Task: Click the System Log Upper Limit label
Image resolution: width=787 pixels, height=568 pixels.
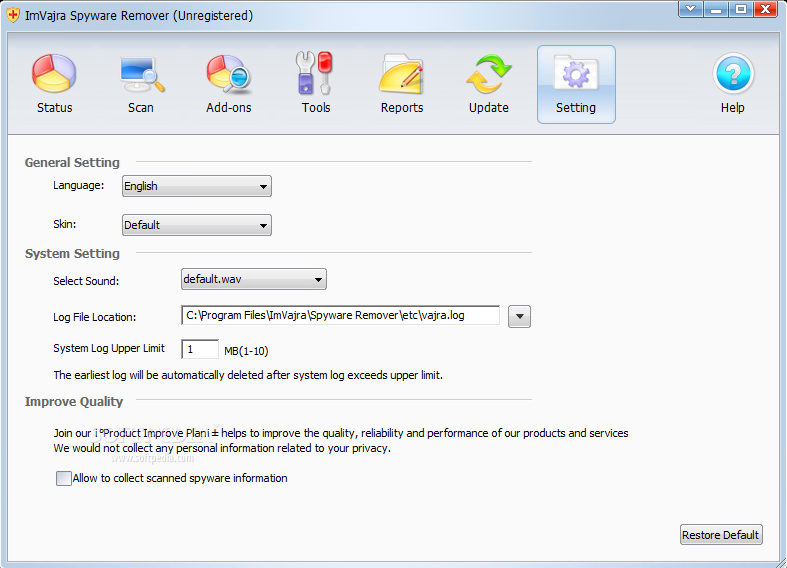Action: click(x=109, y=348)
